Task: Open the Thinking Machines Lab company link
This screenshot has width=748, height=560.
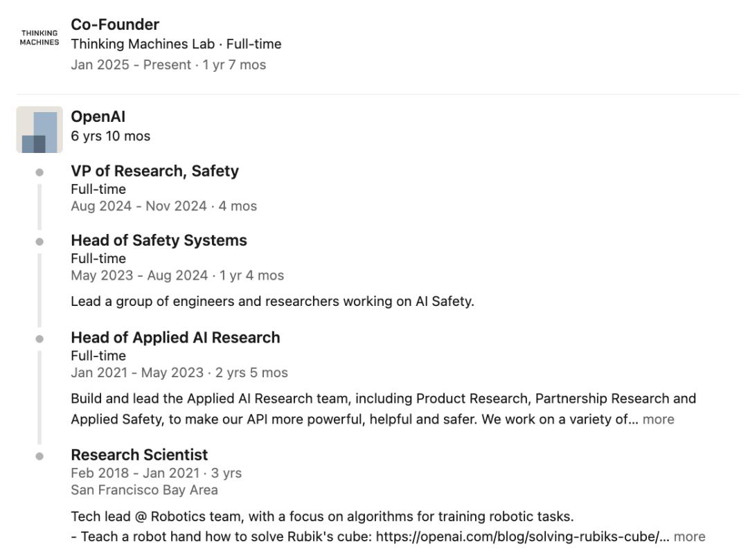Action: tap(143, 44)
